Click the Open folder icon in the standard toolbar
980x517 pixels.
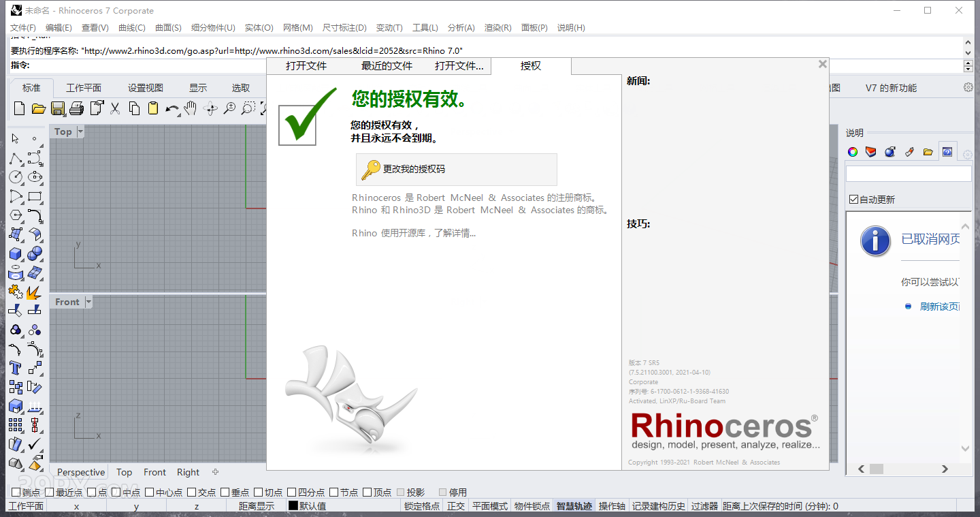pyautogui.click(x=38, y=108)
